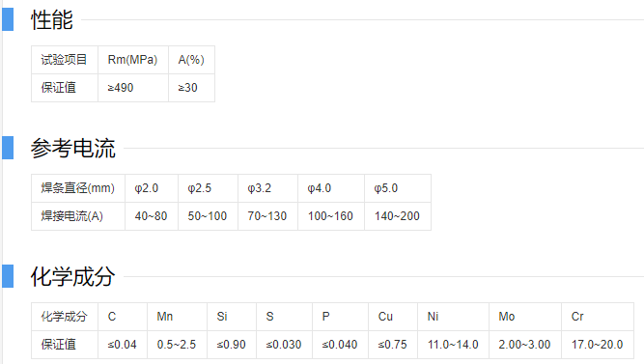Select the φ3.2 diameter cell
Image resolution: width=644 pixels, height=364 pixels.
click(267, 188)
